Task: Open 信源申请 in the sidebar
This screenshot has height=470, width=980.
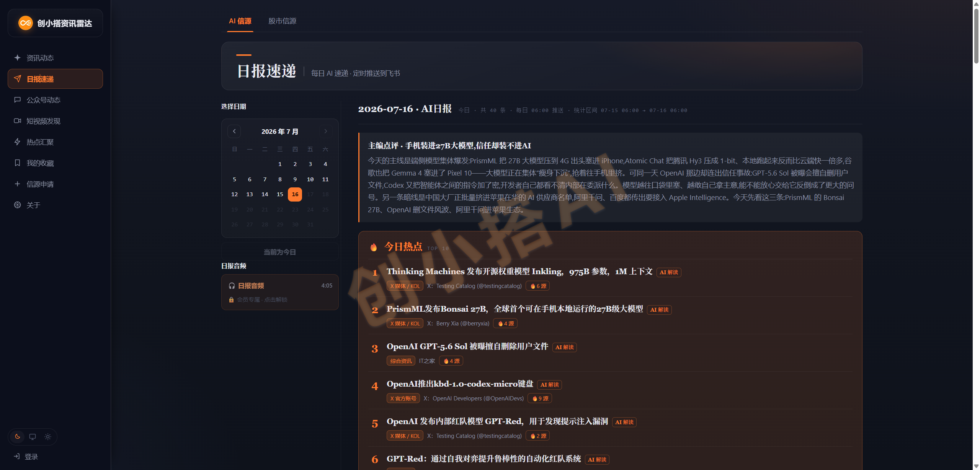Action: pos(55,184)
